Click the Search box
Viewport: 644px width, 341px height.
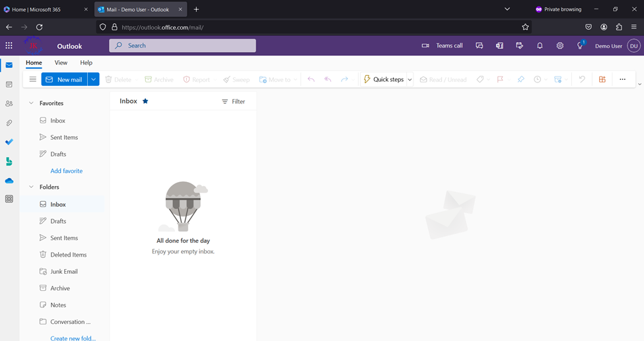(182, 46)
